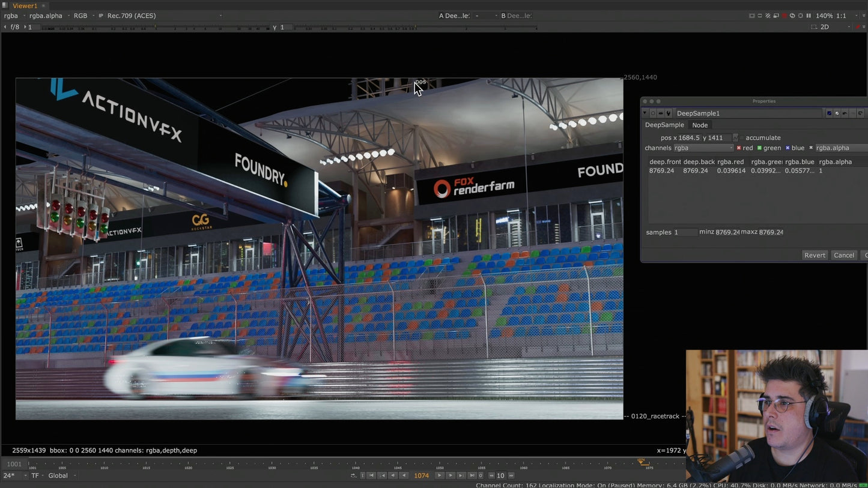Click the wrench icon in DeepSample1 header
Viewport: 868px width, 488px height.
[668, 113]
